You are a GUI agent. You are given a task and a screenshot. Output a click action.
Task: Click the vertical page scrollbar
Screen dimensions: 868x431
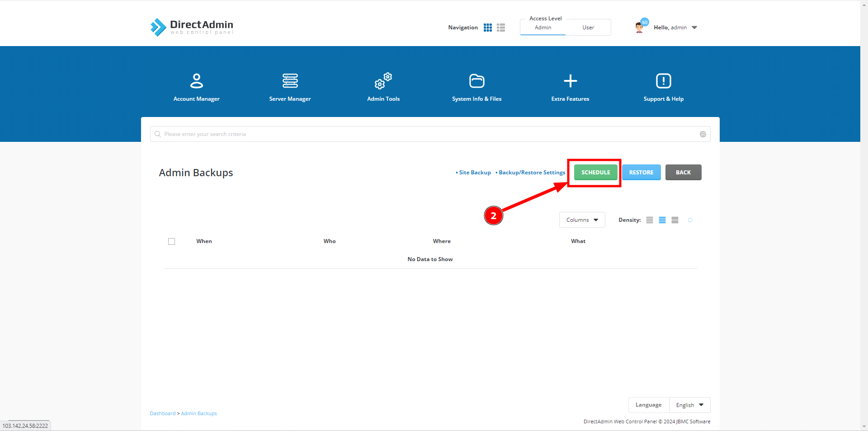(864, 215)
